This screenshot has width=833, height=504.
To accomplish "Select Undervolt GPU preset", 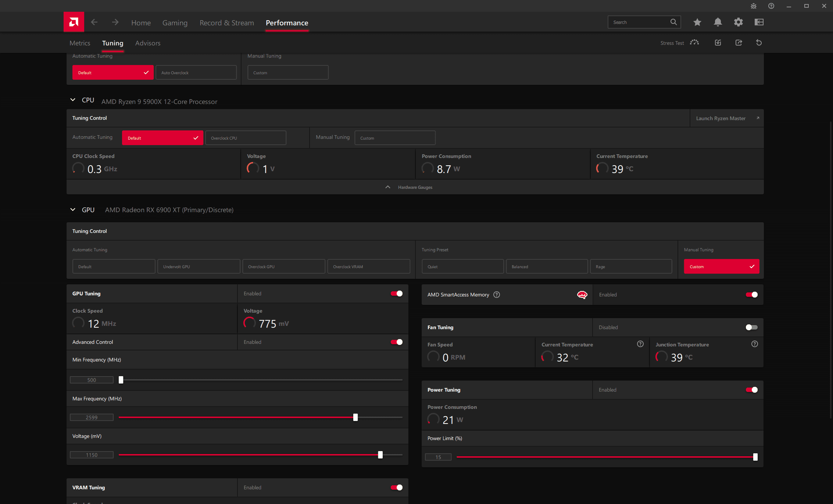I will (x=199, y=266).
